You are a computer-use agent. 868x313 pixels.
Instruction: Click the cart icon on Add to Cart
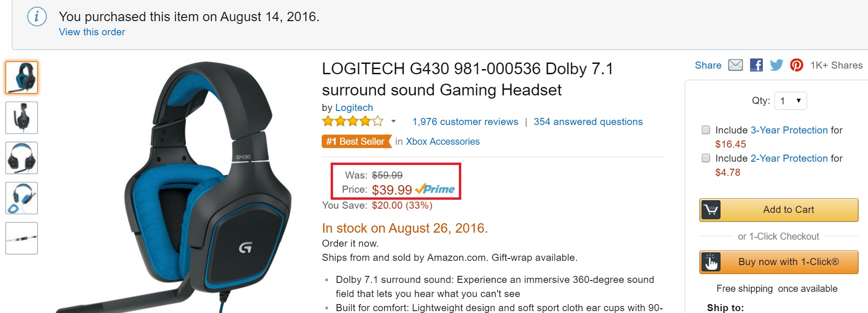[711, 210]
